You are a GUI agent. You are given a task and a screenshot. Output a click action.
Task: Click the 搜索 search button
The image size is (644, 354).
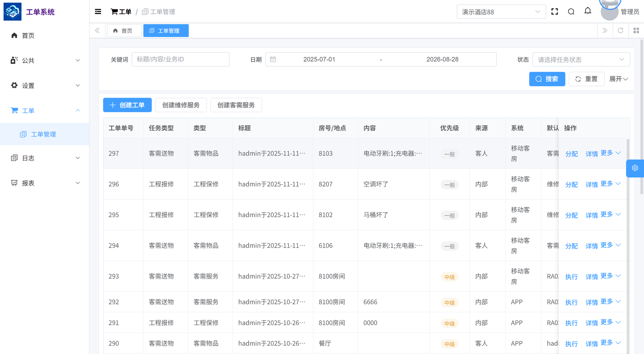(x=547, y=79)
